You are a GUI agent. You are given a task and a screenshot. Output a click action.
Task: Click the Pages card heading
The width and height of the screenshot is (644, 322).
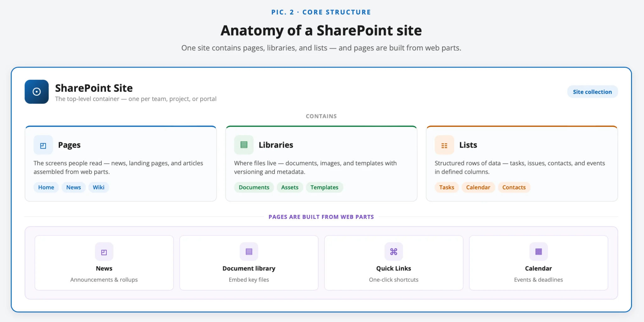(69, 145)
